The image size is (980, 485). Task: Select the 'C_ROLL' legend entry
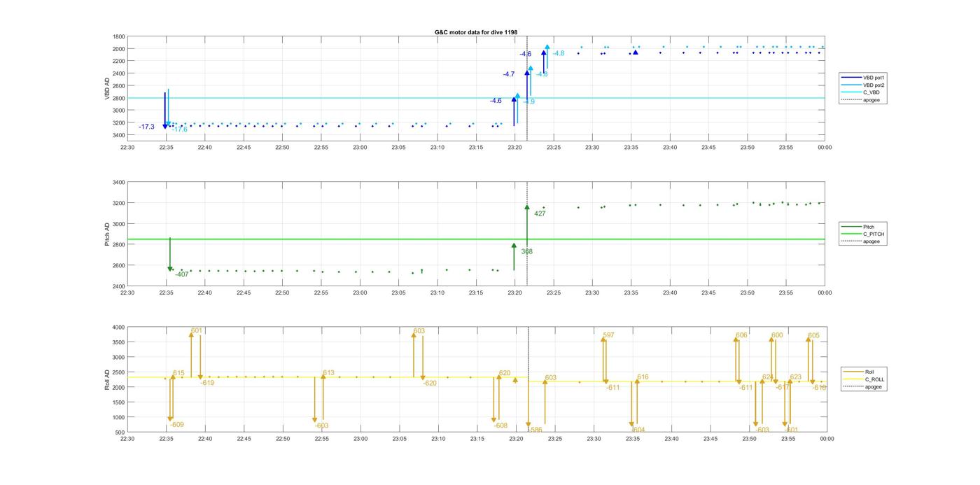[x=864, y=379]
